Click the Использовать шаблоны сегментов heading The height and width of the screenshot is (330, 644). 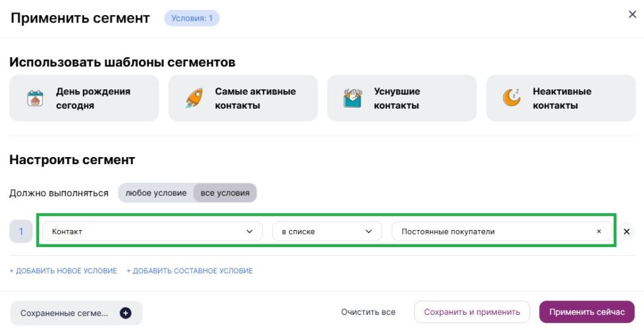click(123, 62)
